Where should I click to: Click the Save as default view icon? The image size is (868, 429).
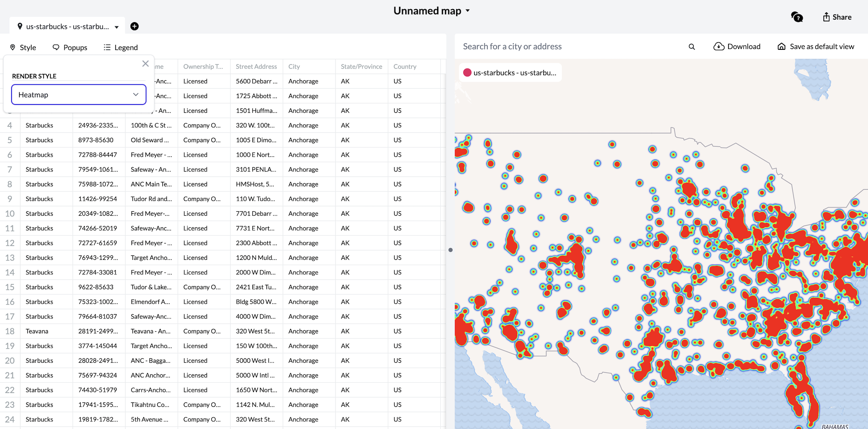(781, 46)
